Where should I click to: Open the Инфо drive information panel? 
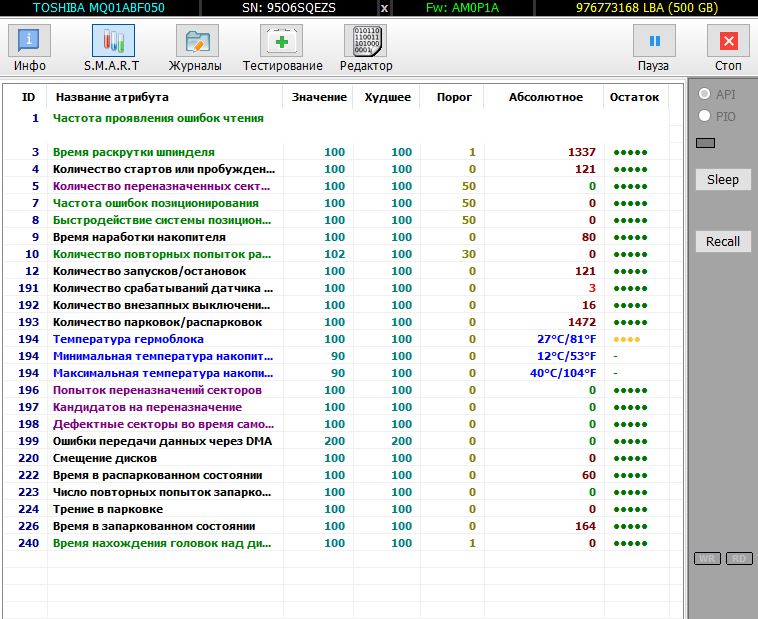point(29,48)
